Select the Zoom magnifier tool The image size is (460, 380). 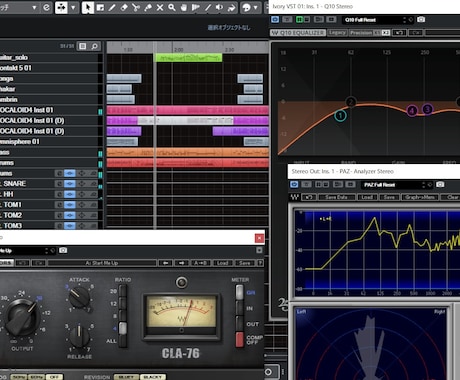[x=172, y=8]
